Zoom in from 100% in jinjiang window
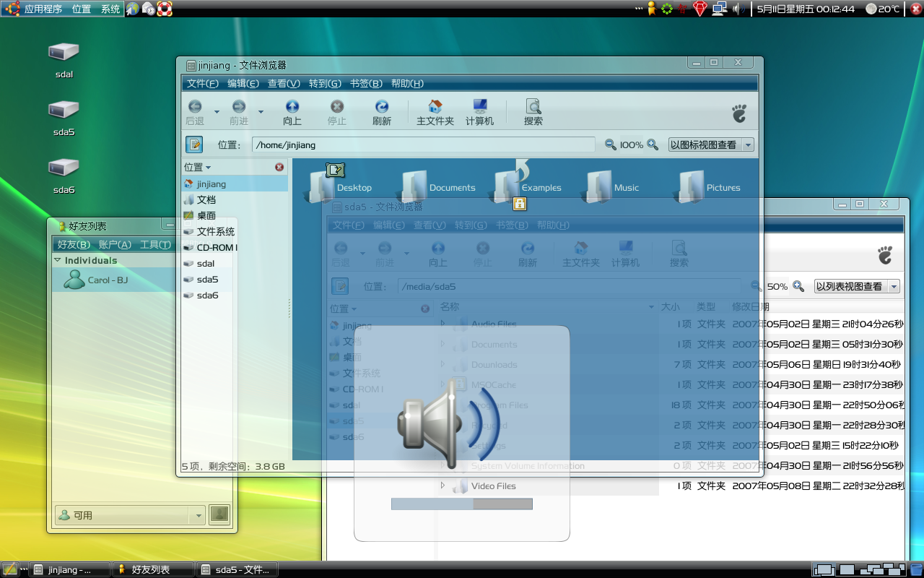Viewport: 924px width, 578px height. (x=653, y=144)
